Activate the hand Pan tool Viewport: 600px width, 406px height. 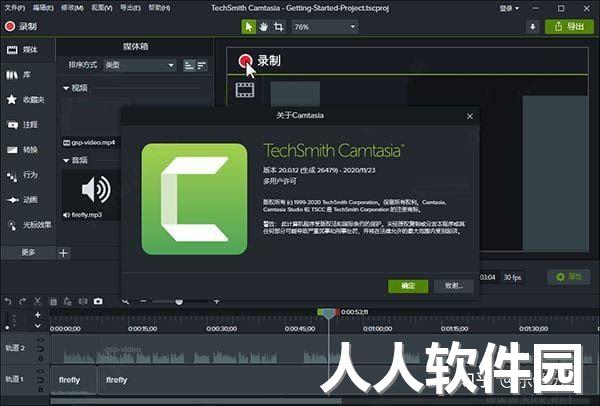click(264, 27)
